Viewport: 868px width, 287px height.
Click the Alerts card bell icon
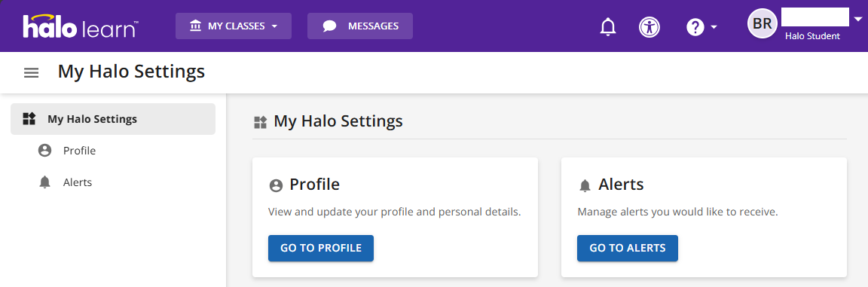585,186
